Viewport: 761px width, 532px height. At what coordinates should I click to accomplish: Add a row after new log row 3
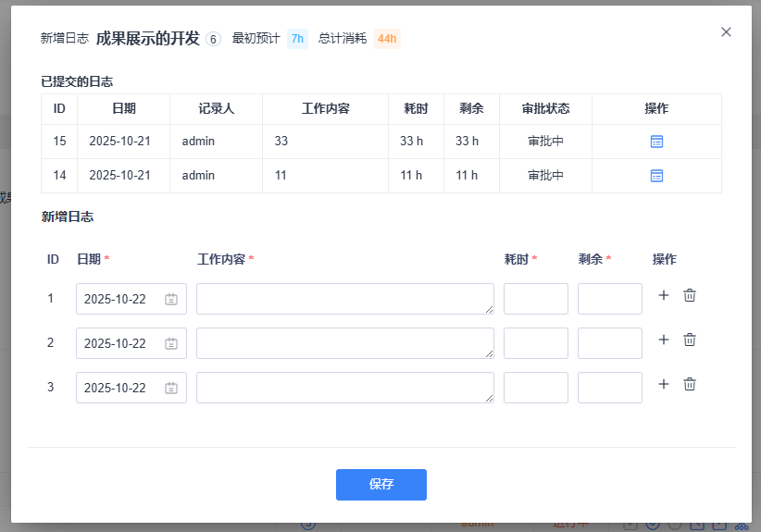pyautogui.click(x=663, y=384)
